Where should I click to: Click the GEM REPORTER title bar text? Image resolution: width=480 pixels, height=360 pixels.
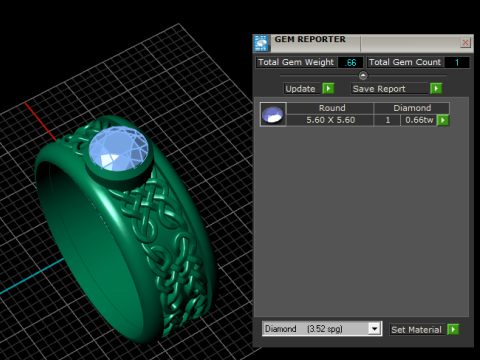(310, 39)
